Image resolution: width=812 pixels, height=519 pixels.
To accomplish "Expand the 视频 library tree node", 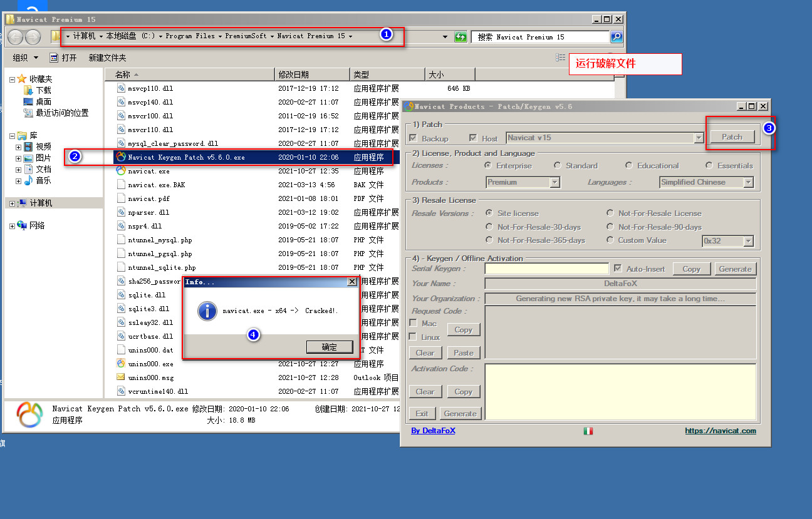I will 19,147.
